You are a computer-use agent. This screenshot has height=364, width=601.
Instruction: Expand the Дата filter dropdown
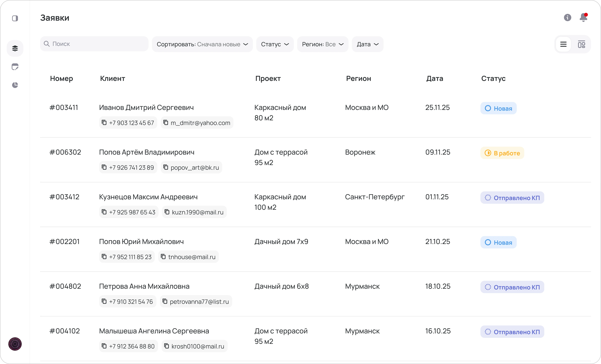[x=368, y=44]
